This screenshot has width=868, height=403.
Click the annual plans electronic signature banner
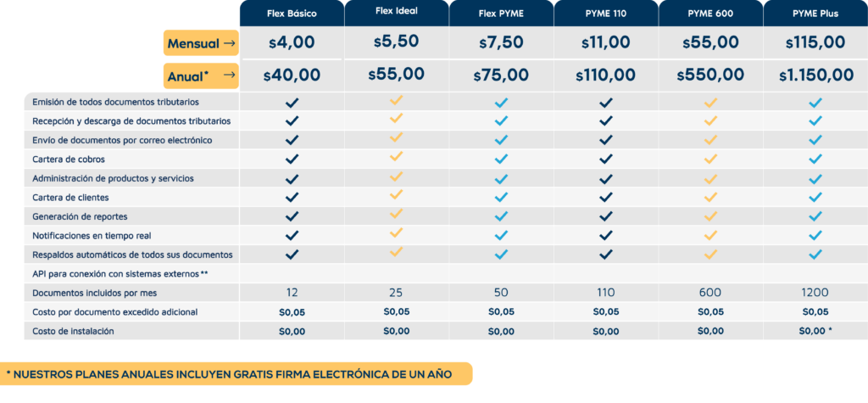pos(236,374)
